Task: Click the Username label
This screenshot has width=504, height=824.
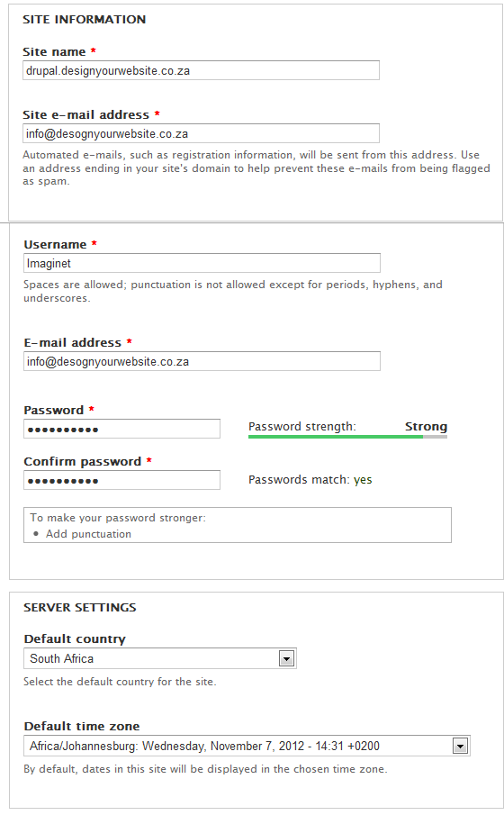Action: [x=55, y=244]
